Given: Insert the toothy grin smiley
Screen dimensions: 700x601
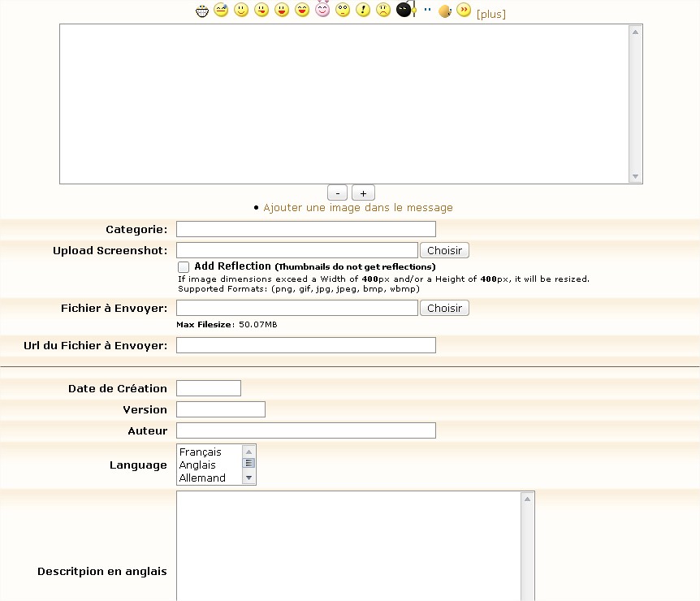Looking at the screenshot, I should [x=203, y=11].
